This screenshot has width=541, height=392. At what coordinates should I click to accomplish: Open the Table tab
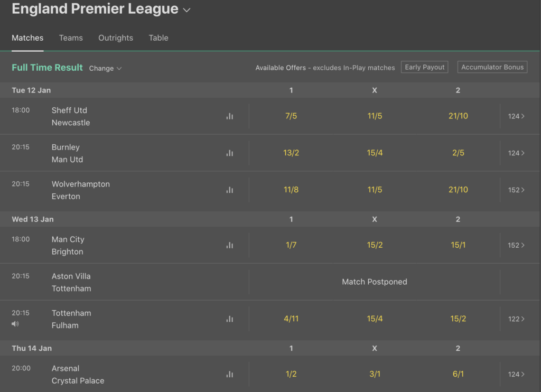(x=158, y=38)
